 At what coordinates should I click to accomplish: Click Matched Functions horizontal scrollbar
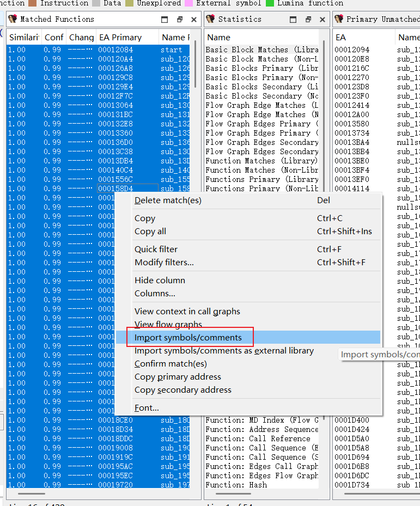click(x=32, y=493)
